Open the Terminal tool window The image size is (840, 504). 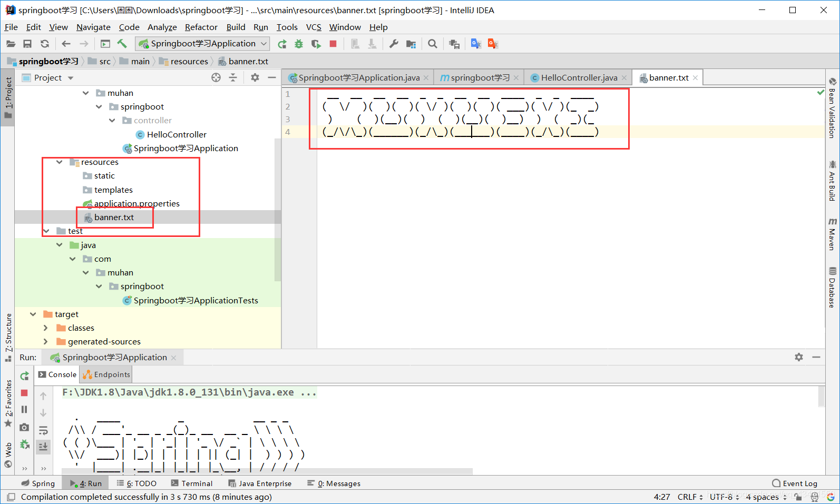click(192, 483)
